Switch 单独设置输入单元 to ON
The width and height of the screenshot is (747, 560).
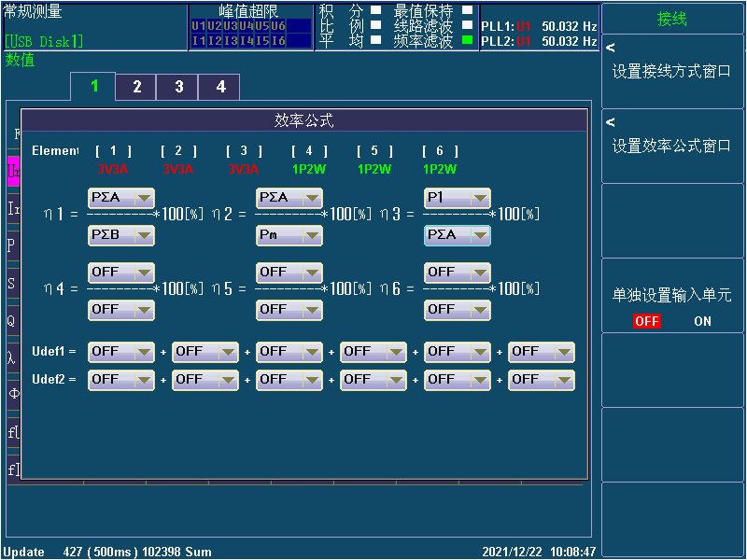pyautogui.click(x=702, y=321)
